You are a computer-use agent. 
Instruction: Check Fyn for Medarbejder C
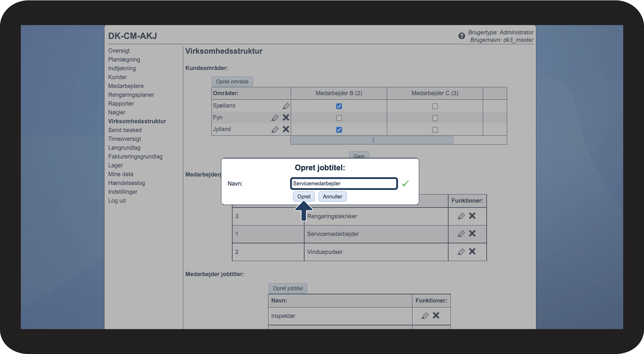click(435, 118)
